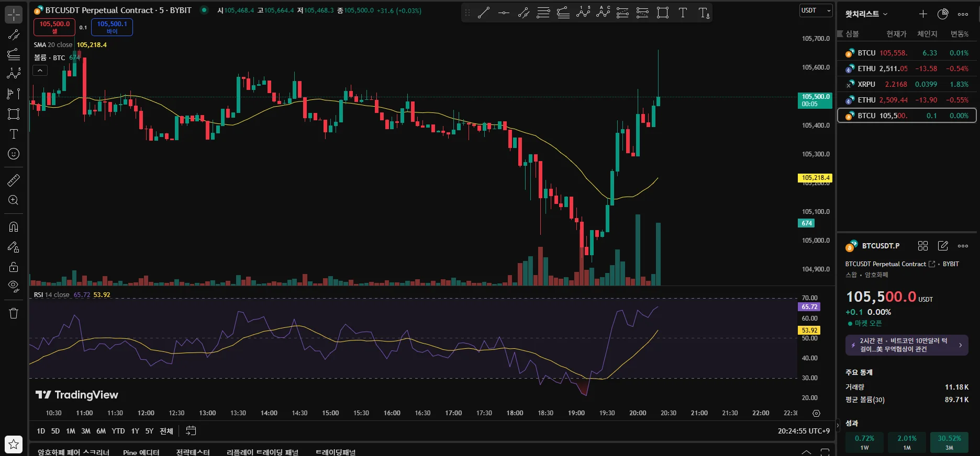Activate the zoom in tool
The width and height of the screenshot is (980, 456).
[14, 200]
